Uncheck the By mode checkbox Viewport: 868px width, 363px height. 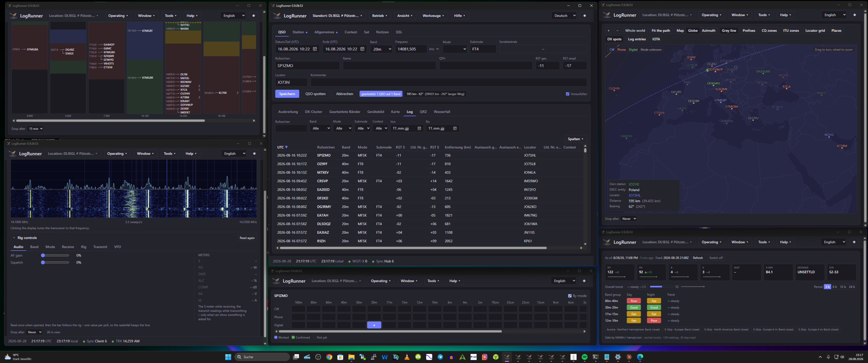570,296
